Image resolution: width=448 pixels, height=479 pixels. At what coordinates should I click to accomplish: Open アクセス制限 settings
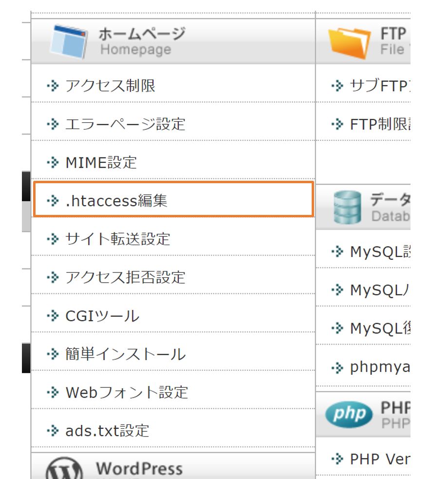[x=110, y=86]
